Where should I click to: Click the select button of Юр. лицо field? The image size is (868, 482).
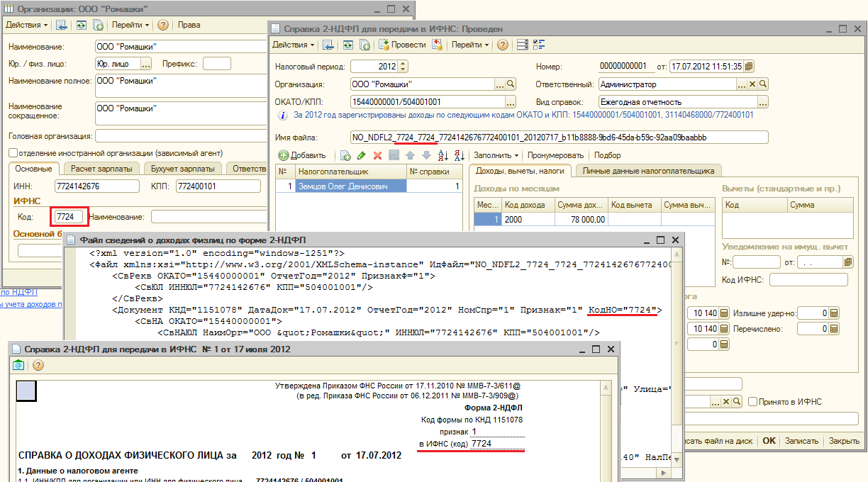[x=146, y=64]
